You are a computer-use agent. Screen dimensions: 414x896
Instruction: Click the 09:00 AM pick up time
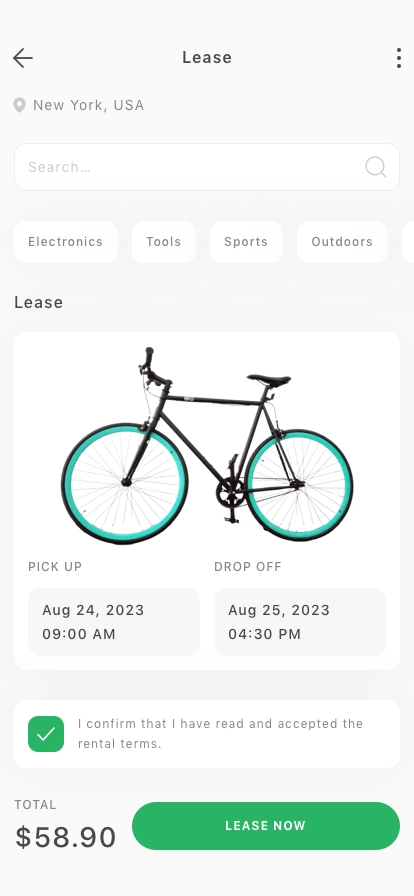pos(79,634)
